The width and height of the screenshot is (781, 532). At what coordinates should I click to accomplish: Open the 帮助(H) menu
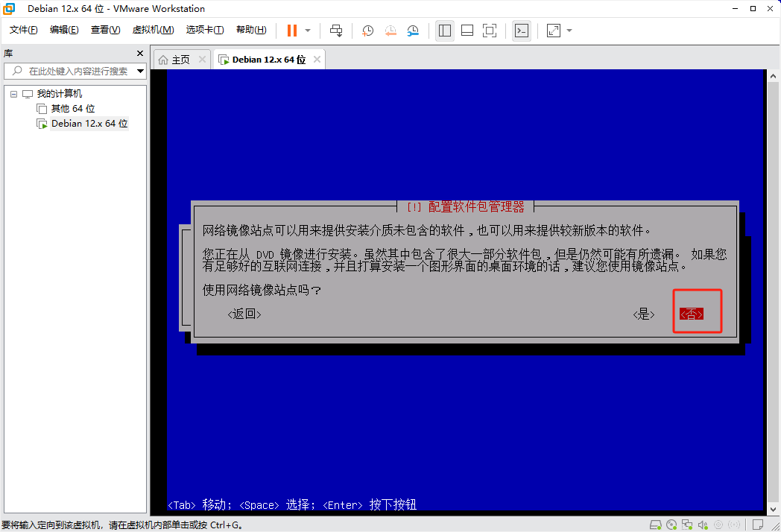(x=251, y=30)
